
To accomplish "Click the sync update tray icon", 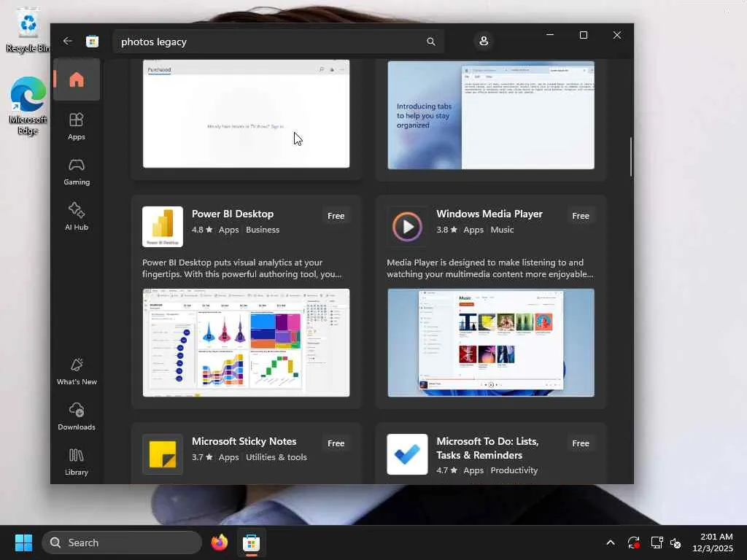I will click(x=634, y=542).
